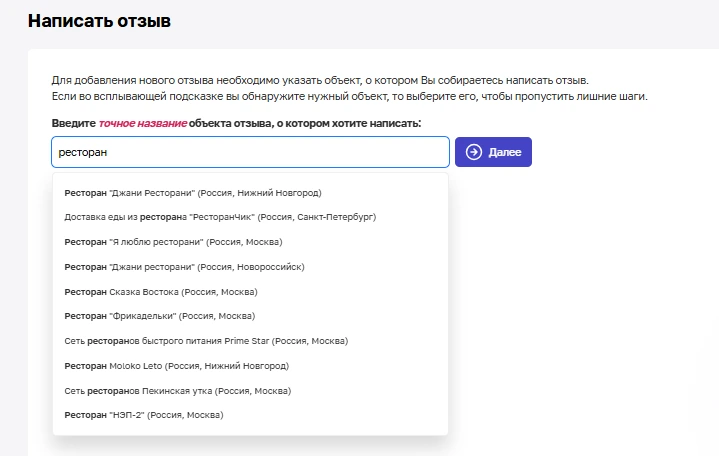This screenshot has width=719, height=456.
Task: Choose Доставка еды из ресторана "РесторанЧик" suggestion
Action: coord(219,216)
